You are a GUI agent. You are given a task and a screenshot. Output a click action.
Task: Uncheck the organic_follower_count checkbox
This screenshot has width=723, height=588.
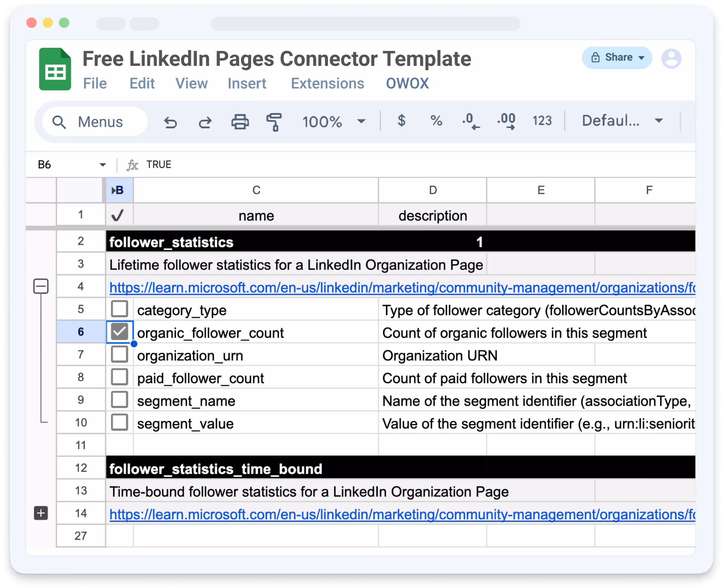click(119, 332)
